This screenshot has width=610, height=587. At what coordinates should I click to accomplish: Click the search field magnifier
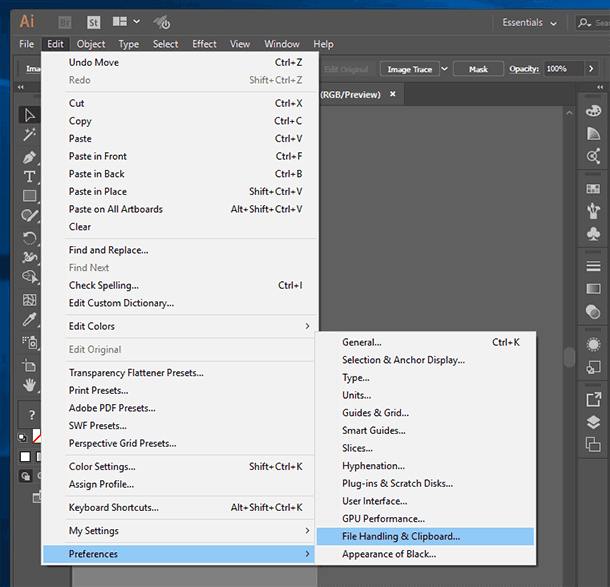pos(584,23)
